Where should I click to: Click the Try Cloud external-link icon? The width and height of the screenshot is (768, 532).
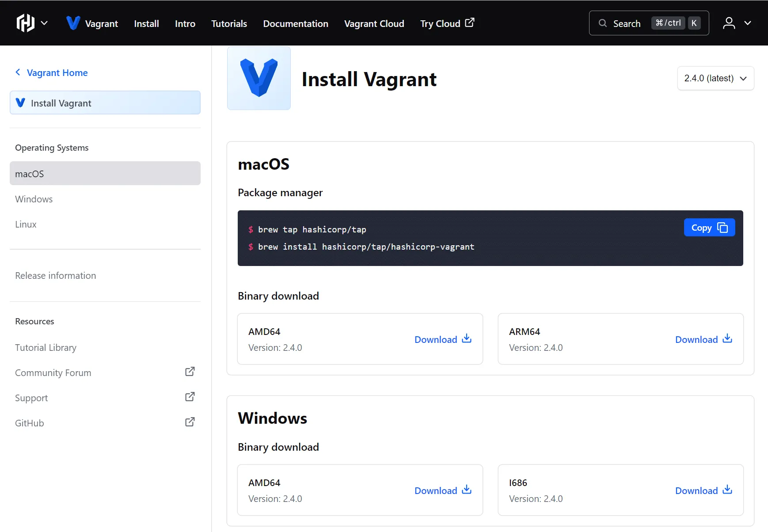tap(470, 23)
